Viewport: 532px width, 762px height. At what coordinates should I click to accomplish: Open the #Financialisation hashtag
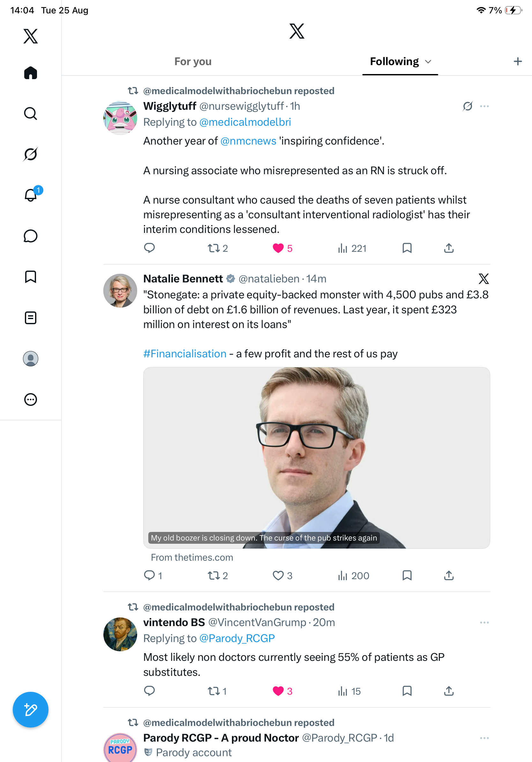click(185, 354)
